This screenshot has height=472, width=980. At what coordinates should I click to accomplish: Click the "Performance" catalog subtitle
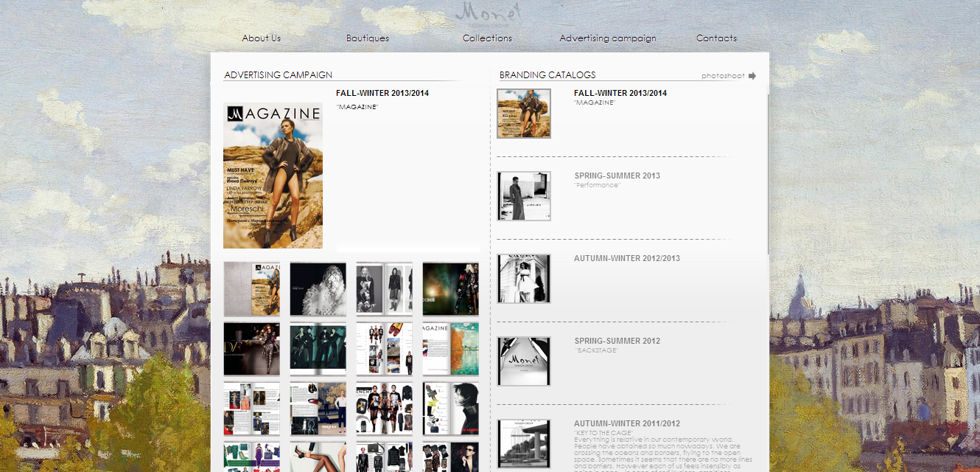(598, 185)
